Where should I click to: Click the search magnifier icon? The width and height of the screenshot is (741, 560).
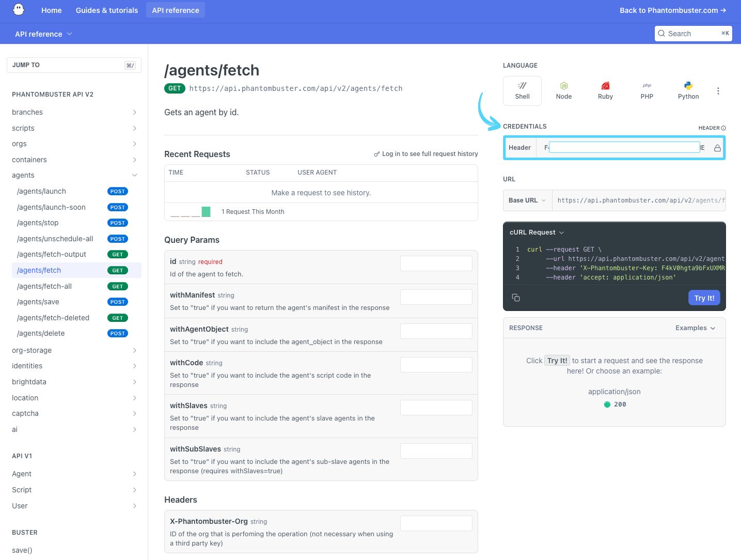coord(661,34)
